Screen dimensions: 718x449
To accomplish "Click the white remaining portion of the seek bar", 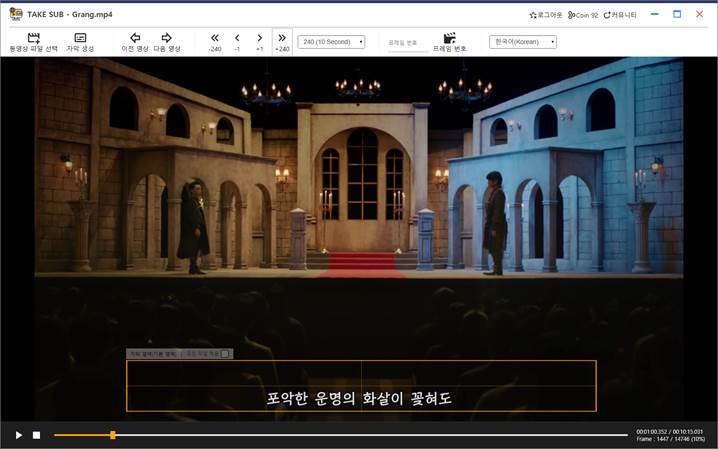I will [371, 435].
